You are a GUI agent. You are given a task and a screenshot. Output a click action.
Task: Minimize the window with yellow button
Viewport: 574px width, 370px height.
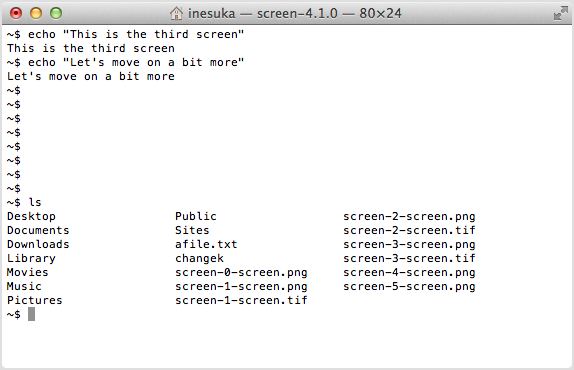coord(36,13)
